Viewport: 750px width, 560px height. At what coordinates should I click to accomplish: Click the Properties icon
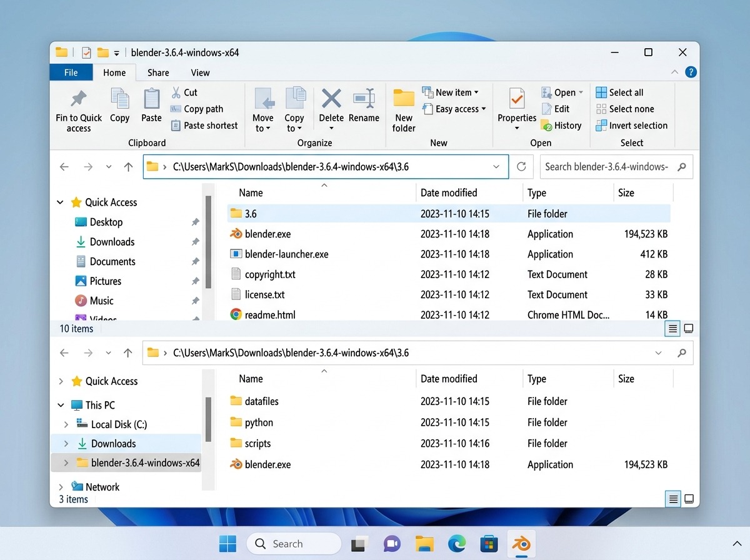[x=517, y=99]
